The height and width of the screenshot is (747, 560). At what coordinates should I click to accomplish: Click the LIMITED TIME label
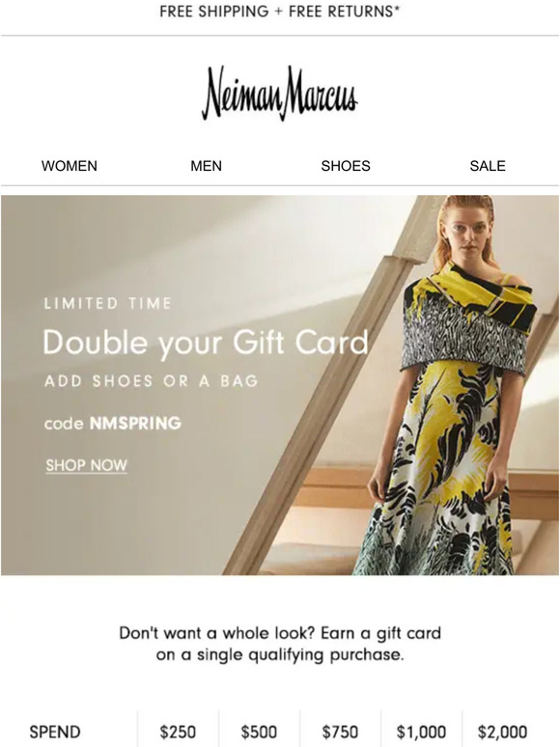[x=108, y=303]
